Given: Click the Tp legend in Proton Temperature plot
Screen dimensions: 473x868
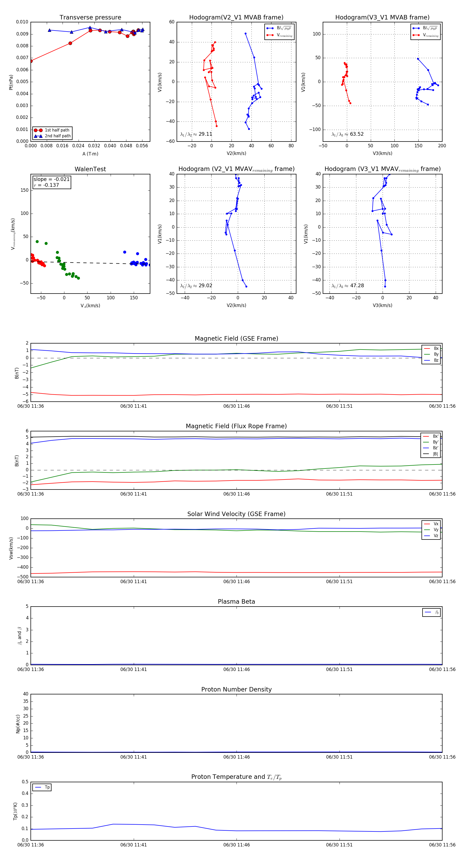Looking at the screenshot, I should coord(42,788).
